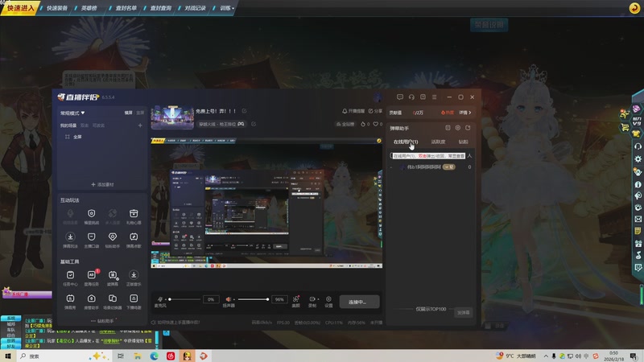The width and height of the screenshot is (644, 362).
Task: Click the message bubble icon in title bar
Action: 399,97
